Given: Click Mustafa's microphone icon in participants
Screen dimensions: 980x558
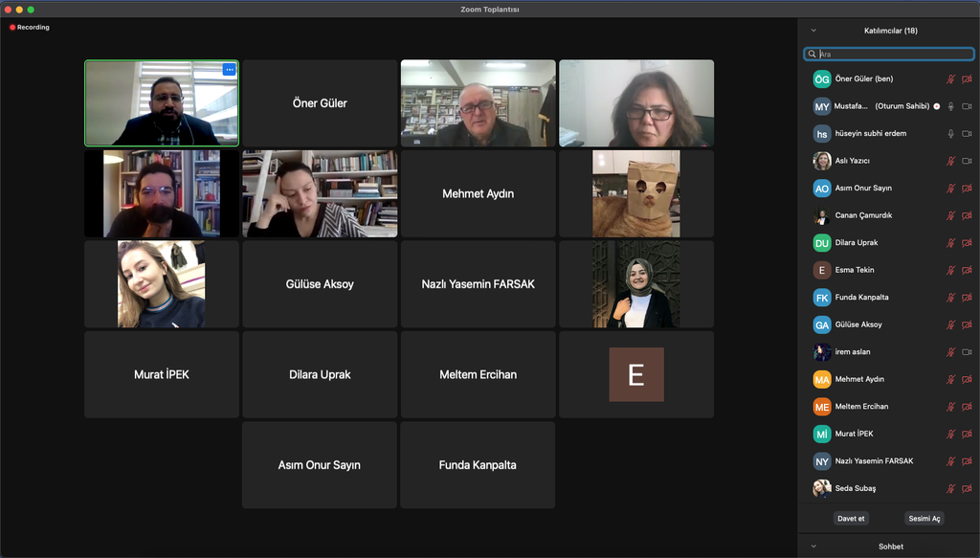Looking at the screenshot, I should tap(950, 106).
